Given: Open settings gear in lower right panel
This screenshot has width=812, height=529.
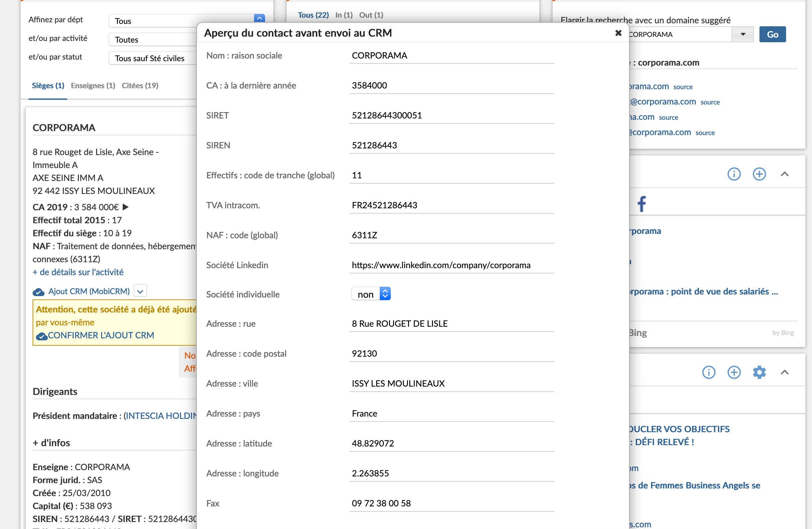Looking at the screenshot, I should tap(759, 372).
